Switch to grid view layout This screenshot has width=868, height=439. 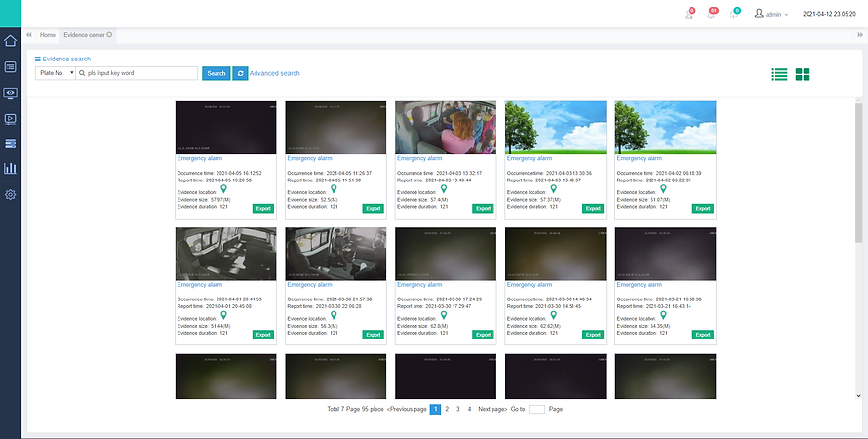point(803,74)
